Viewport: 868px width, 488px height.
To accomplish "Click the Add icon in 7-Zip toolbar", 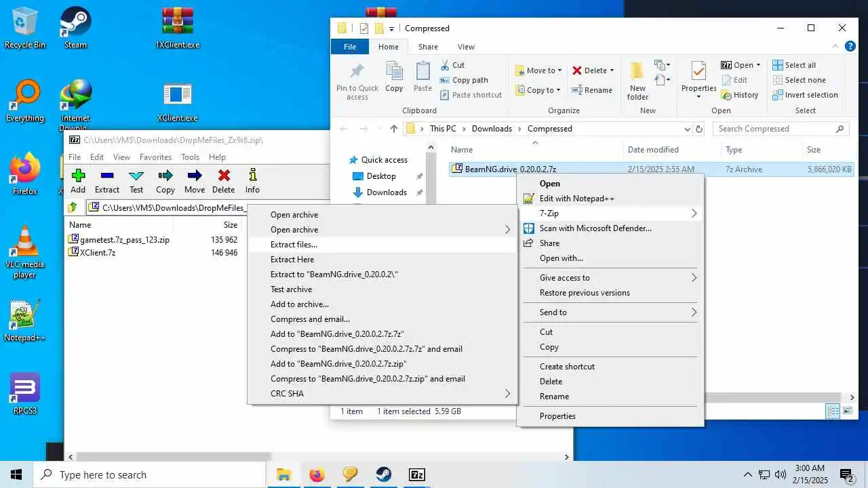I will point(78,176).
